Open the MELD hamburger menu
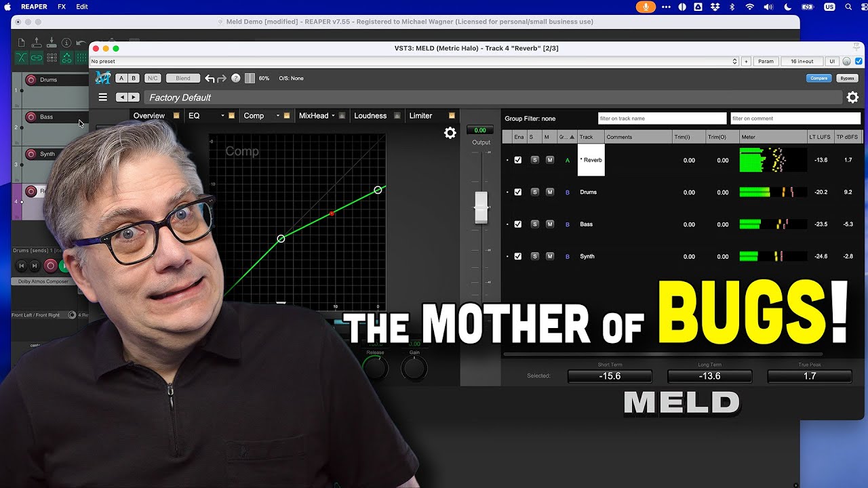Screen dimensions: 868x488 point(103,98)
